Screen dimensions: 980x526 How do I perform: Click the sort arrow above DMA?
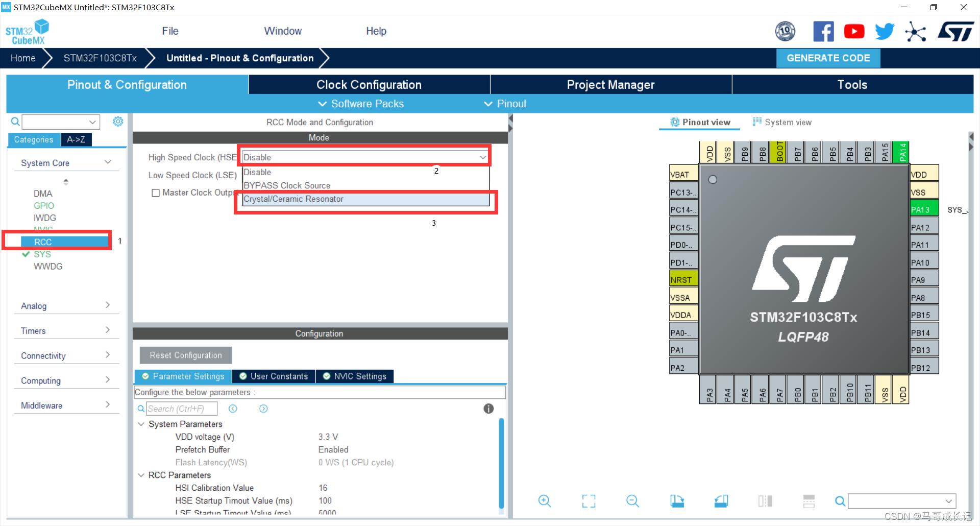pyautogui.click(x=66, y=181)
